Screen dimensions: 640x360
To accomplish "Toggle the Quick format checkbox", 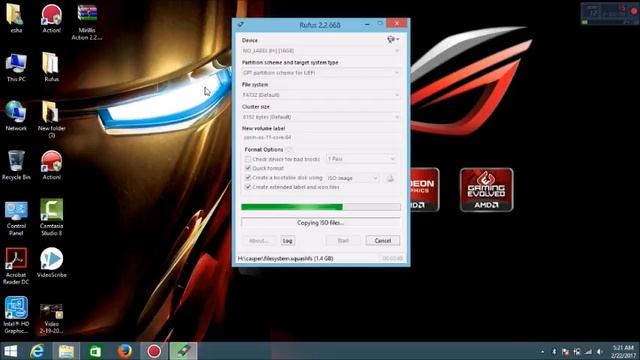I will coord(248,168).
